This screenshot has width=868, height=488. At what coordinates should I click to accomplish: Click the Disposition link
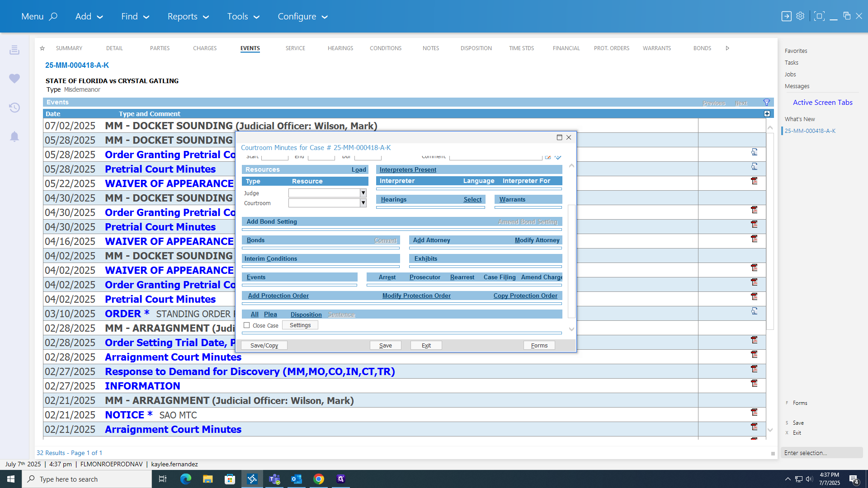tap(306, 314)
